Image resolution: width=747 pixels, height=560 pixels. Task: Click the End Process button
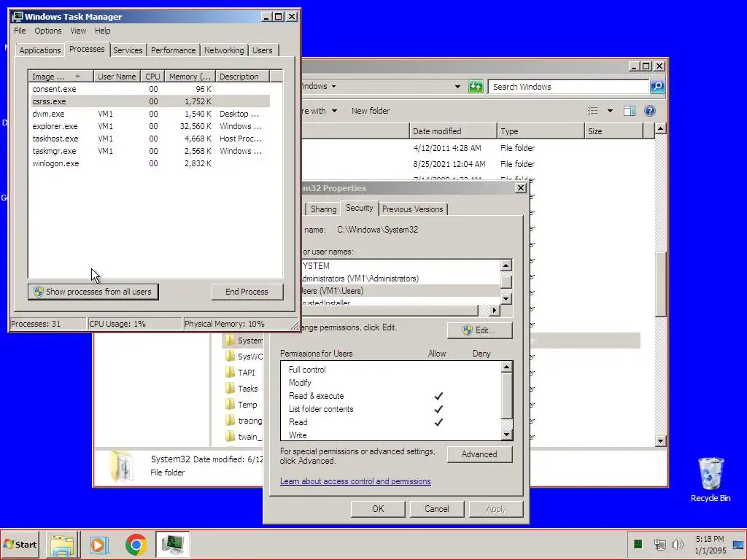click(x=247, y=292)
